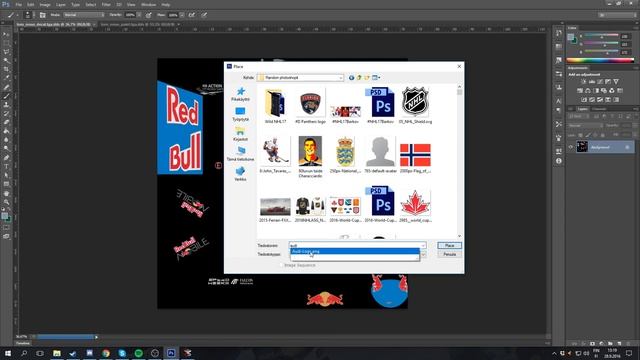Add a Vibrance adjustment
Image resolution: width=640 pixels, height=360 pixels.
pyautogui.click(x=616, y=82)
